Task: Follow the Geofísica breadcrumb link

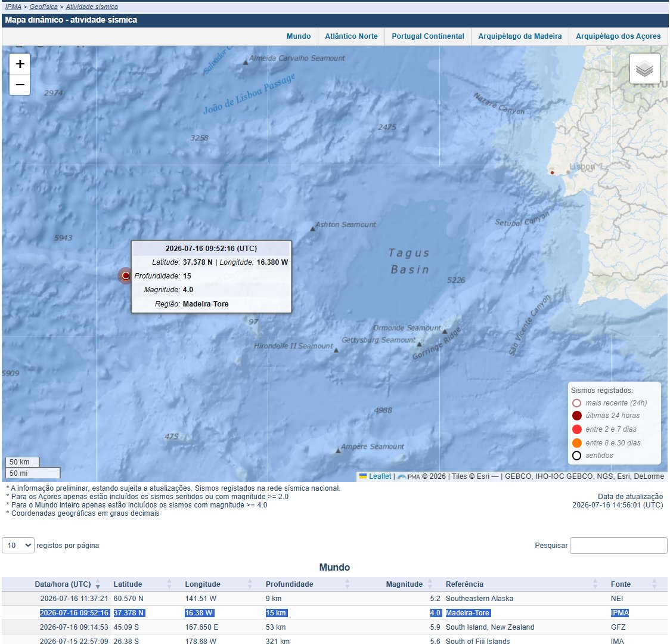Action: click(44, 7)
